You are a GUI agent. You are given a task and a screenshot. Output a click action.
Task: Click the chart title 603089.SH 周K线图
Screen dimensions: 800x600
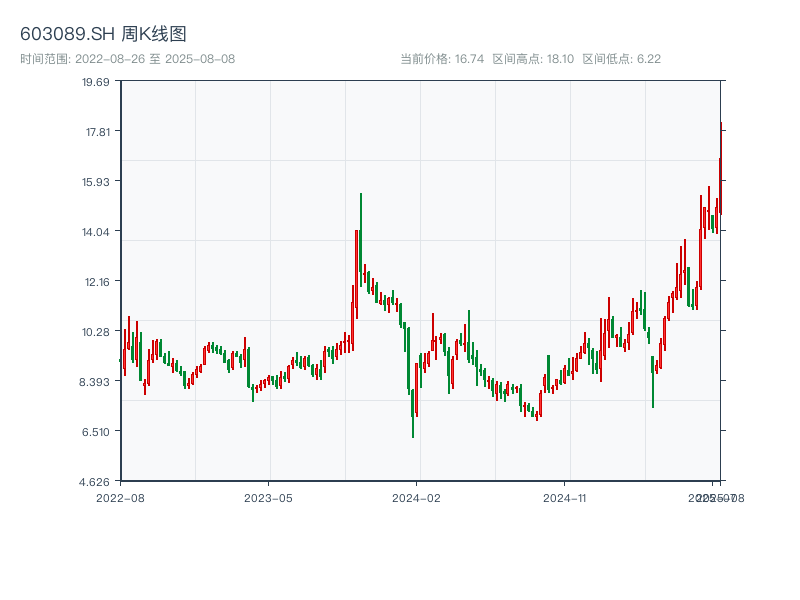[103, 34]
